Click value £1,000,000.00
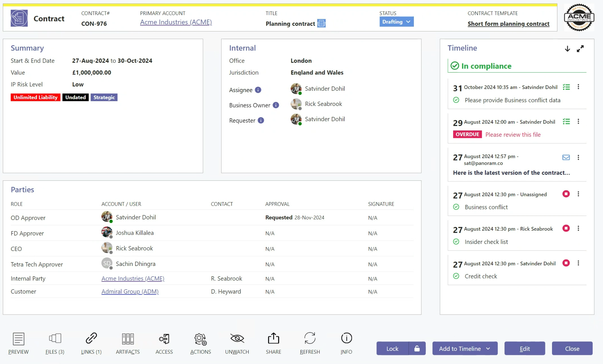Image resolution: width=603 pixels, height=364 pixels. (92, 73)
